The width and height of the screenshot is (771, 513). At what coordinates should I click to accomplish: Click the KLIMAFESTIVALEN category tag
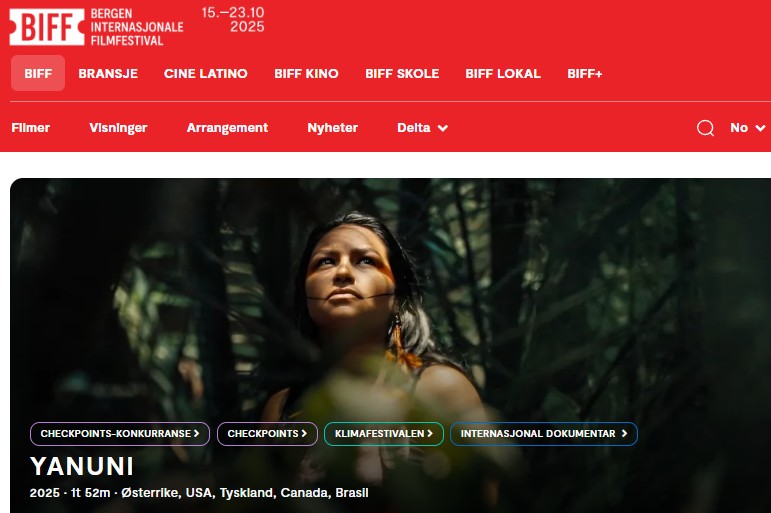click(384, 434)
